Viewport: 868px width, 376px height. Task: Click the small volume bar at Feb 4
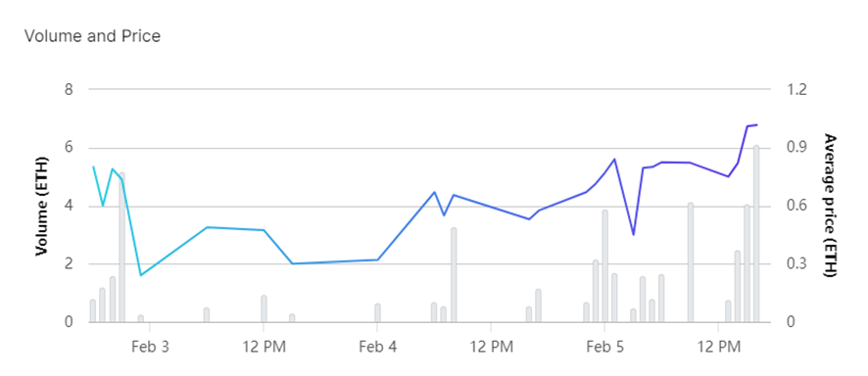coord(377,313)
